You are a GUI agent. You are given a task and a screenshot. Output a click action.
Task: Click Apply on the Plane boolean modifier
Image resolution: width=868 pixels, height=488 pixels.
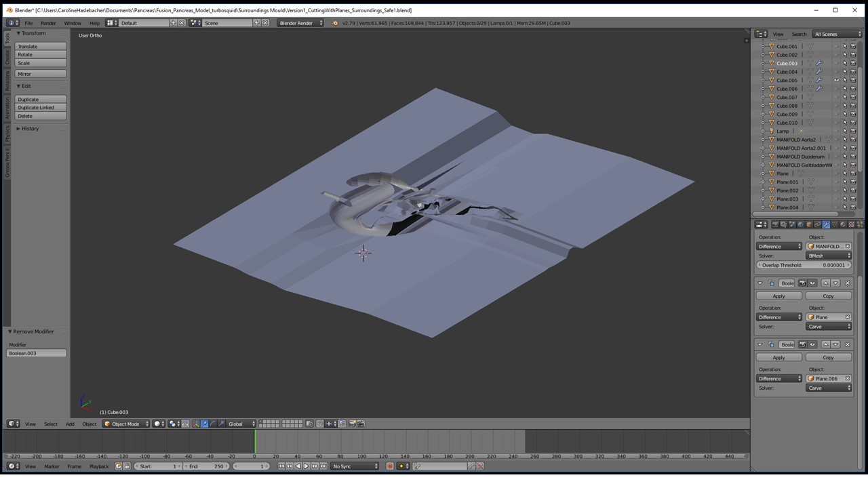pyautogui.click(x=779, y=296)
